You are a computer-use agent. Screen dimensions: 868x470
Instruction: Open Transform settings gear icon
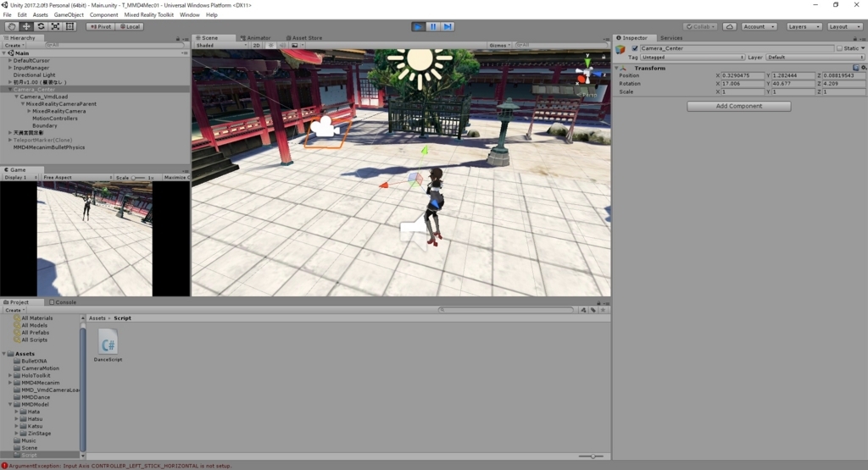tap(864, 68)
